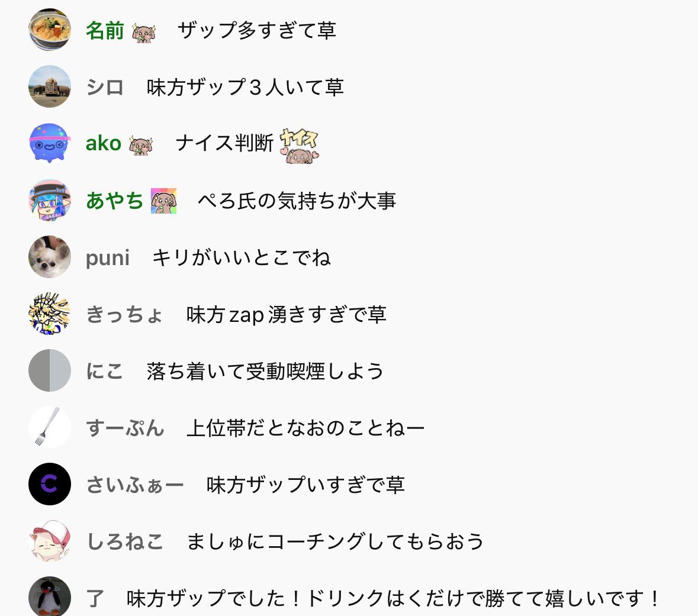698x616 pixels.
Task: Open あやち's blue-haired character avatar
Action: point(49,200)
